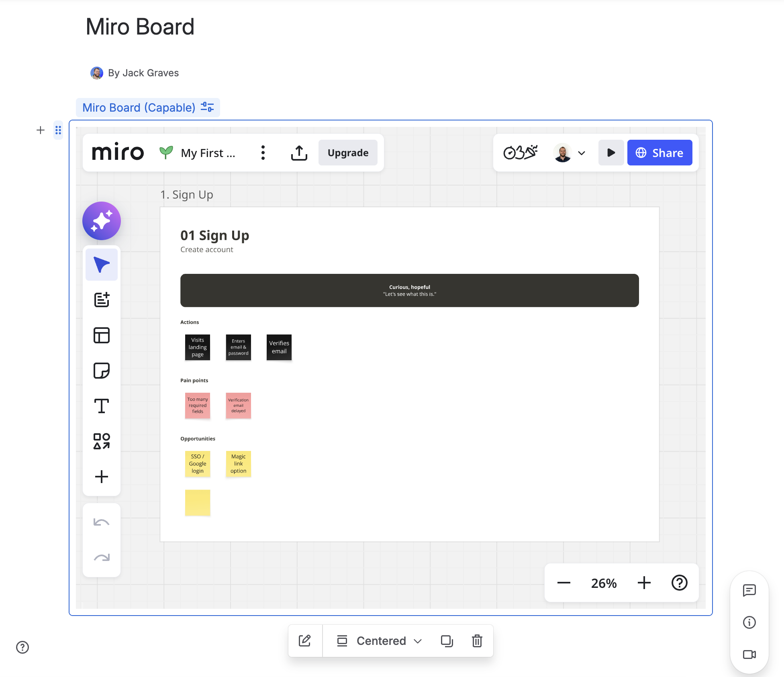
Task: Click the Actions section label
Action: click(190, 322)
